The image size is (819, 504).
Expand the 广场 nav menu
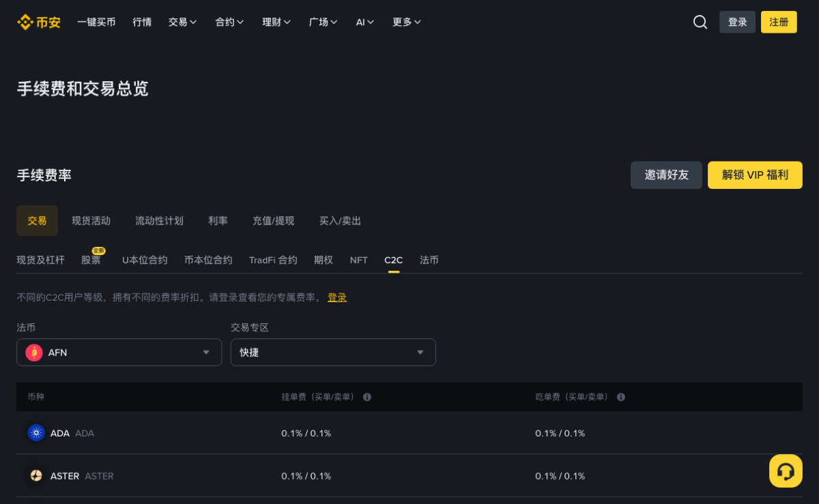[x=324, y=22]
